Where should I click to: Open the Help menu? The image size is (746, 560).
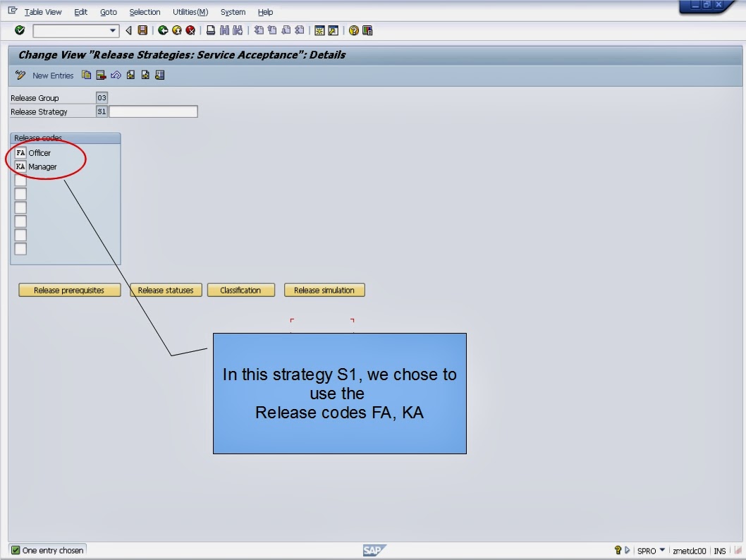point(265,12)
